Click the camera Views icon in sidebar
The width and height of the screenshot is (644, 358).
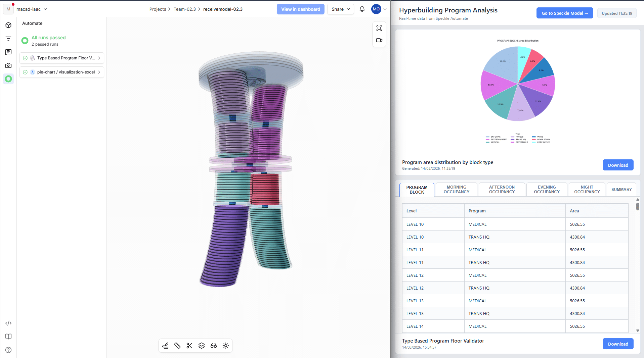8,65
